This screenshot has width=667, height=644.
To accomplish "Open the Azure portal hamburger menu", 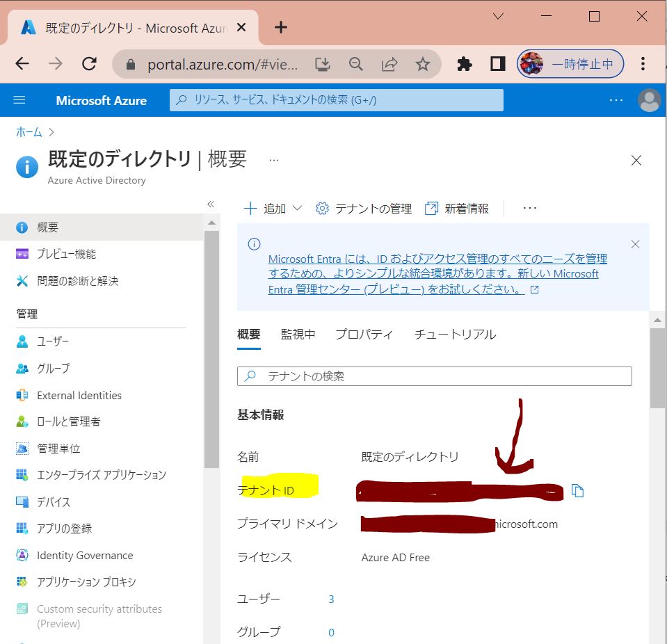I will pos(19,100).
